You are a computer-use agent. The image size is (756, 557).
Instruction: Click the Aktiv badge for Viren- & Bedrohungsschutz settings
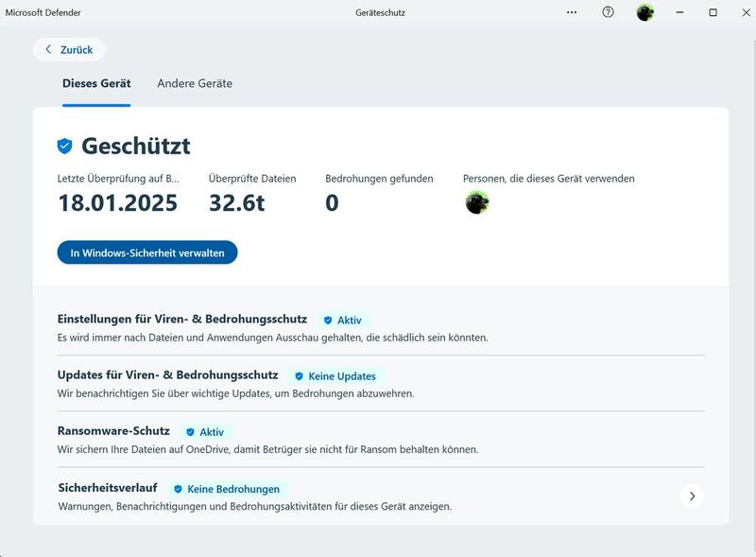tap(343, 320)
